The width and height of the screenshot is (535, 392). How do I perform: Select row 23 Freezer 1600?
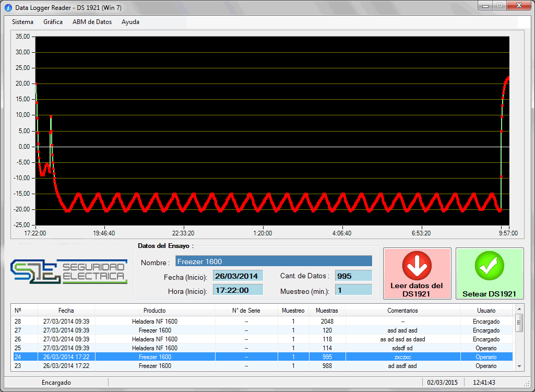tap(154, 366)
